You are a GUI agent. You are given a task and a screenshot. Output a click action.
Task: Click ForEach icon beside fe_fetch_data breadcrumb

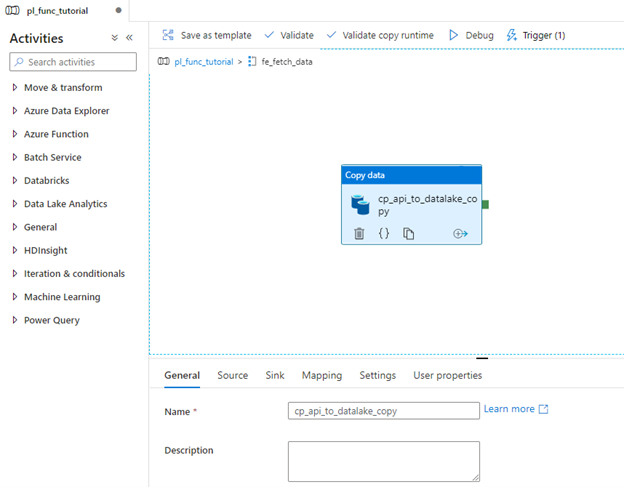tap(252, 61)
